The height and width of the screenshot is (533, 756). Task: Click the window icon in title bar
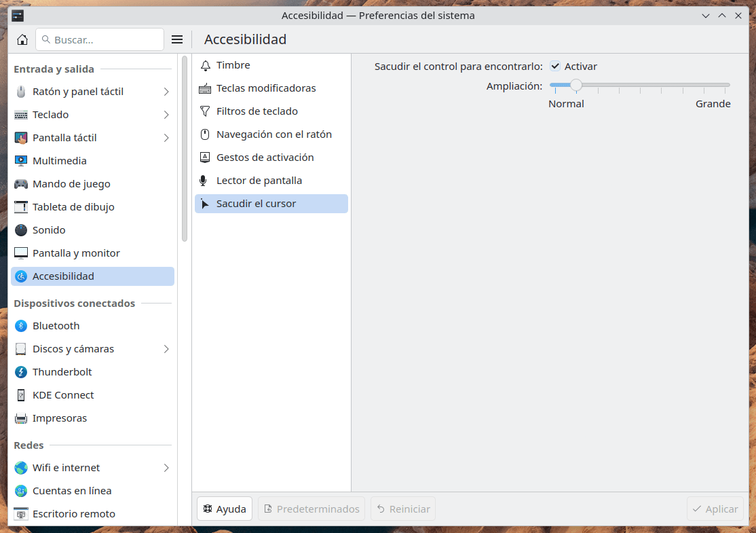pos(18,16)
